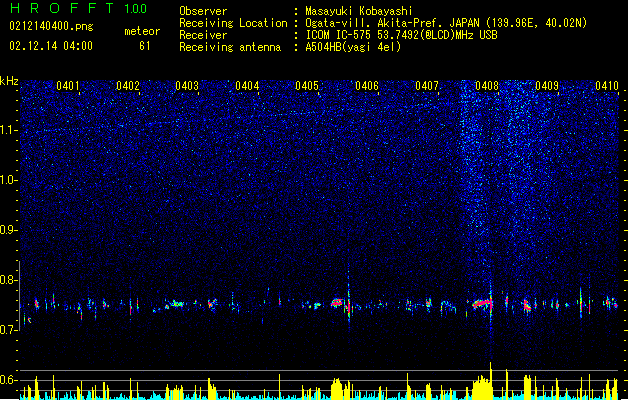The width and height of the screenshot is (629, 400).
Task: Click the HROFFT 1.0.0 title text
Action: pyautogui.click(x=78, y=8)
